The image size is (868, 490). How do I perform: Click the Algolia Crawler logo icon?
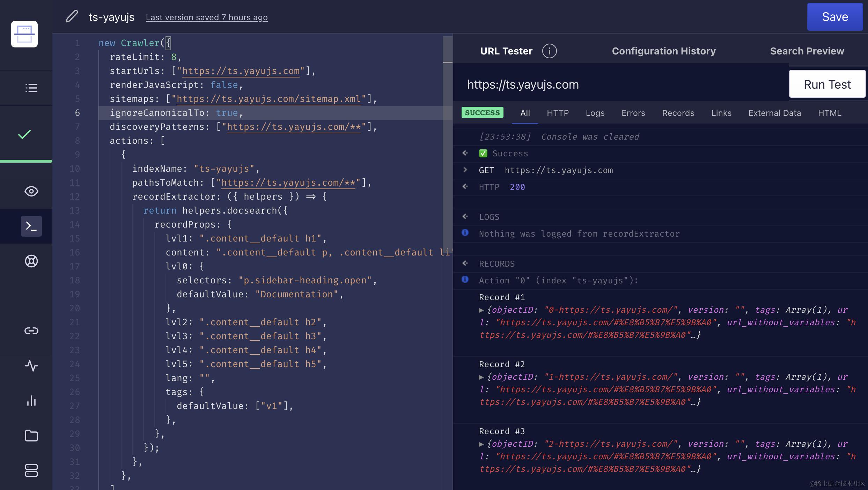click(x=24, y=34)
